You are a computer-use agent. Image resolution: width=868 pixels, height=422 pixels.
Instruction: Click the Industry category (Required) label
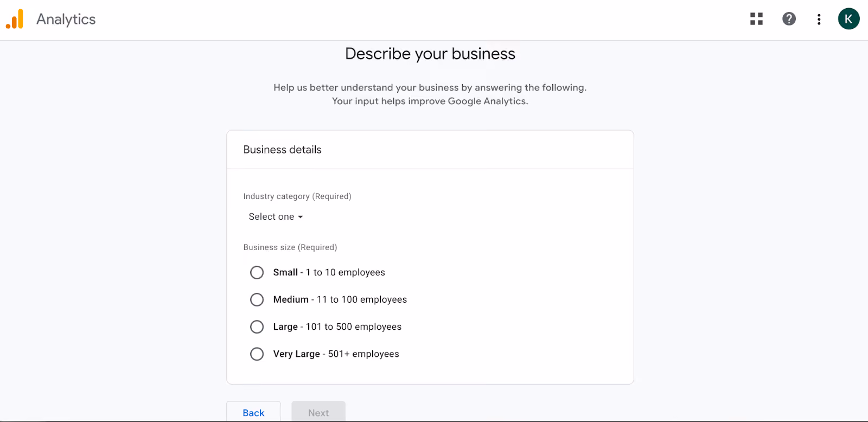[x=297, y=196]
